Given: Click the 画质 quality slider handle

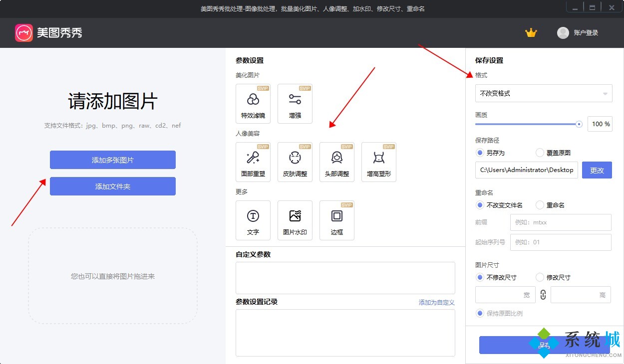Looking at the screenshot, I should click(x=579, y=124).
